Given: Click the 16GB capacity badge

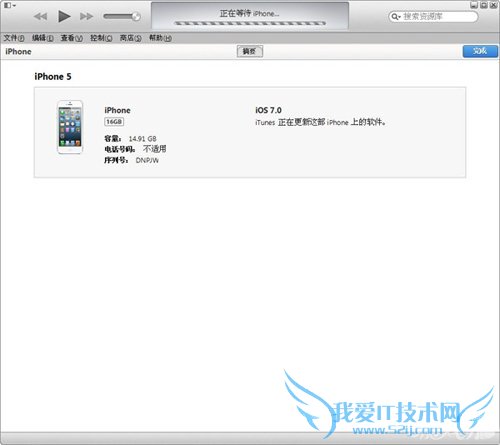Looking at the screenshot, I should (x=114, y=122).
